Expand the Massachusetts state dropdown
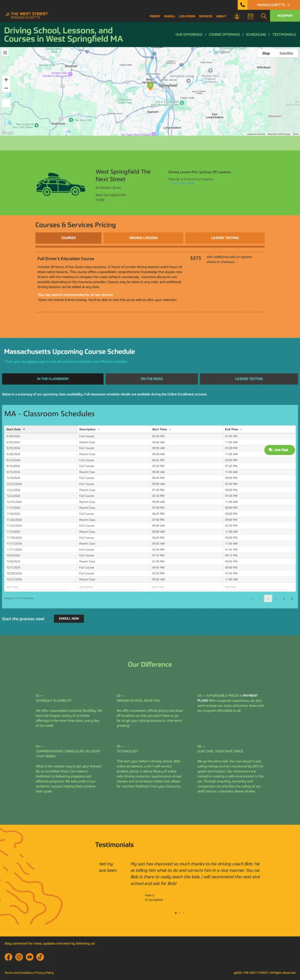The image size is (300, 980). [273, 5]
